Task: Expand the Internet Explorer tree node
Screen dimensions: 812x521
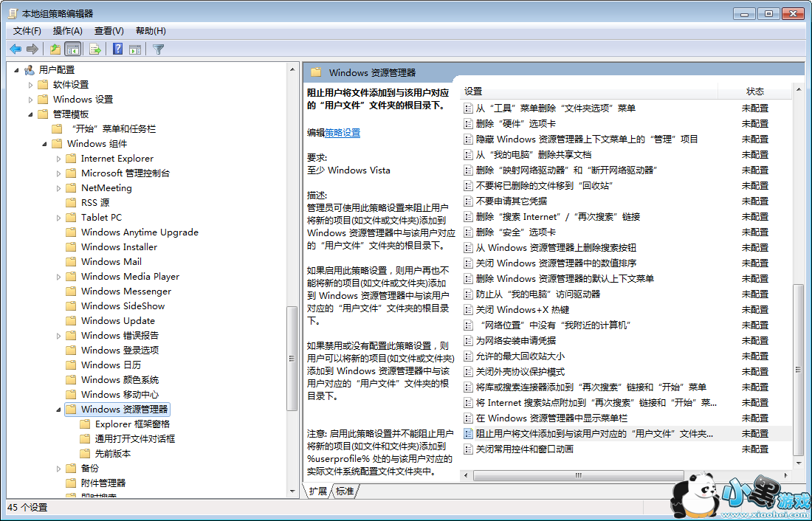Action: tap(59, 159)
